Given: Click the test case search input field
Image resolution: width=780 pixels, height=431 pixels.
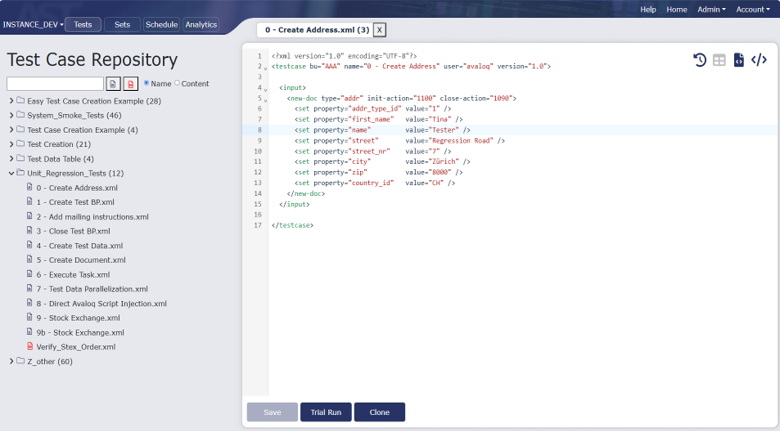Looking at the screenshot, I should [x=55, y=84].
